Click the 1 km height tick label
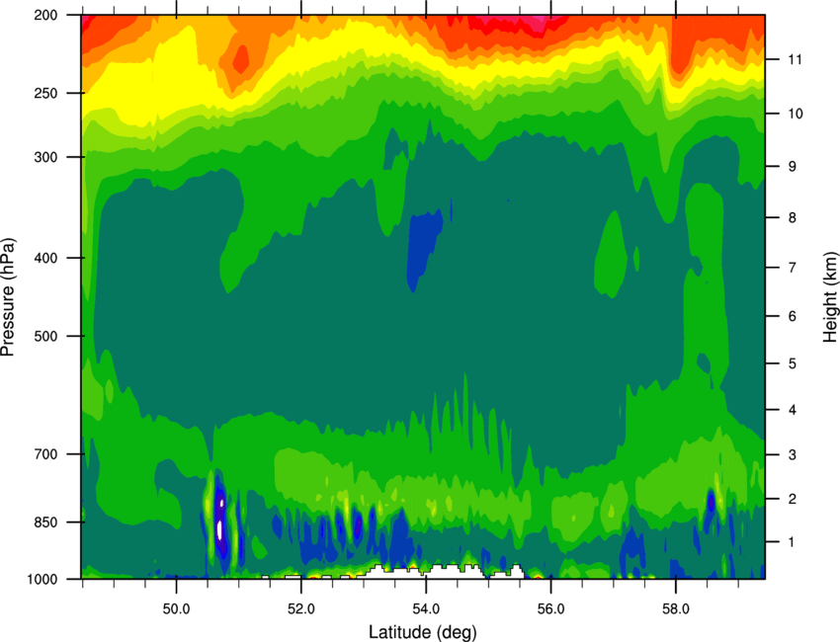 pyautogui.click(x=792, y=542)
